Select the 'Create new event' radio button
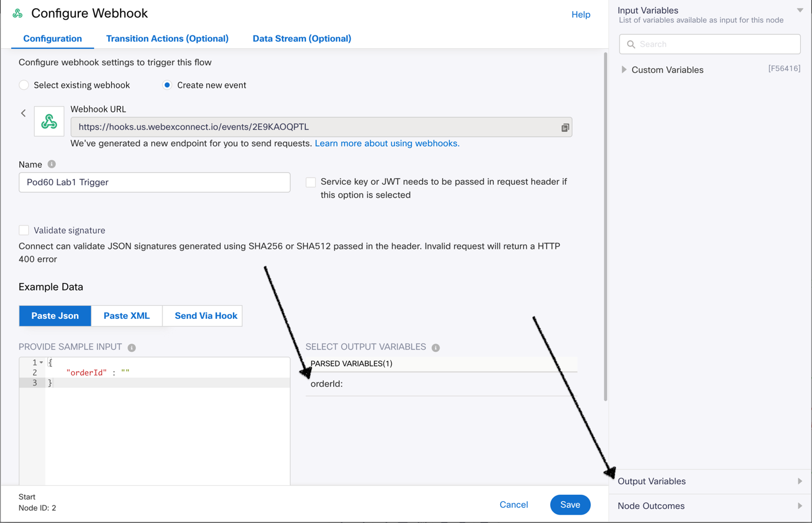 pos(167,85)
